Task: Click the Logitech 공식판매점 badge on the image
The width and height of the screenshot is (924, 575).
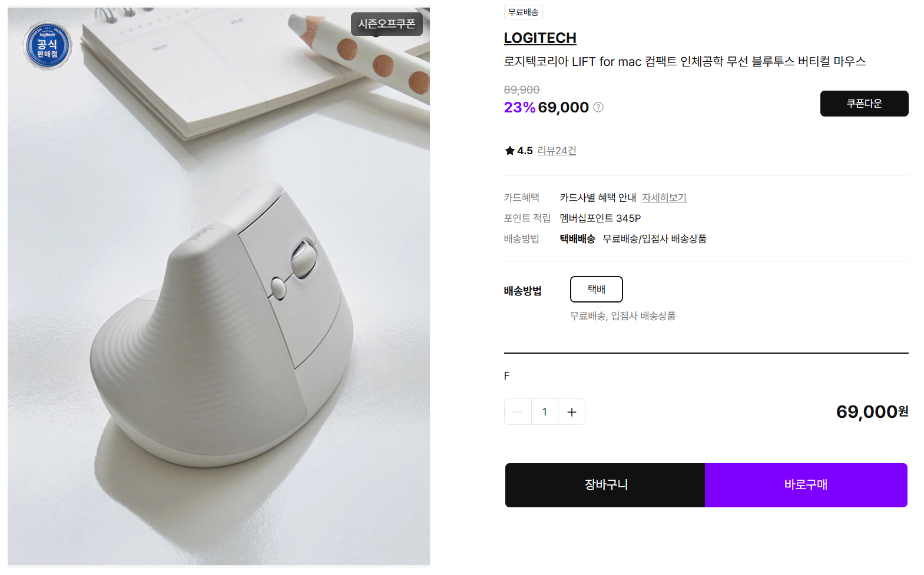Action: tap(48, 45)
